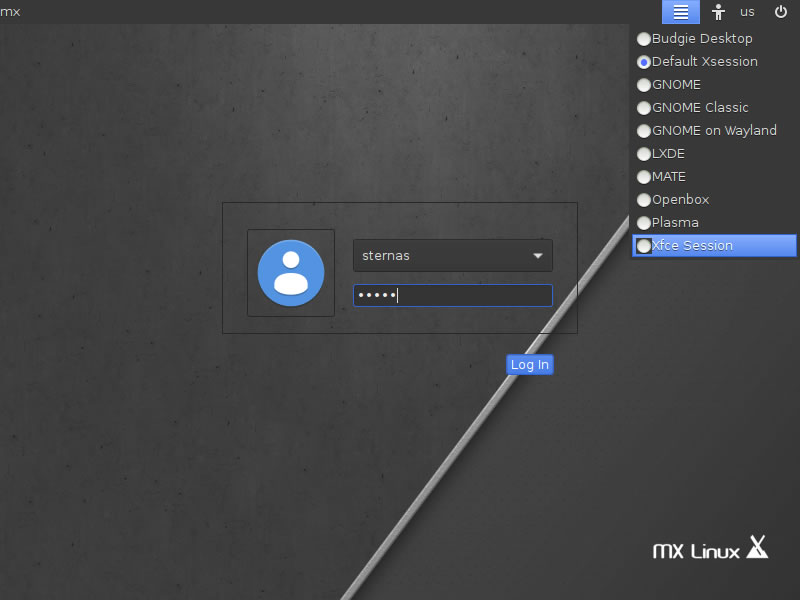This screenshot has height=600, width=800.
Task: Select the Plasma session
Action: click(x=714, y=222)
